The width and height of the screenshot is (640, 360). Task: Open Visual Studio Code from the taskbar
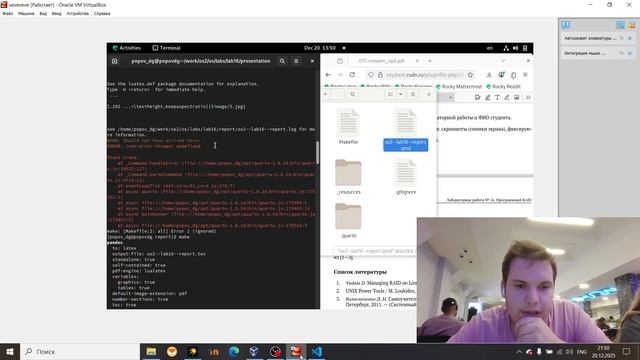point(317,351)
